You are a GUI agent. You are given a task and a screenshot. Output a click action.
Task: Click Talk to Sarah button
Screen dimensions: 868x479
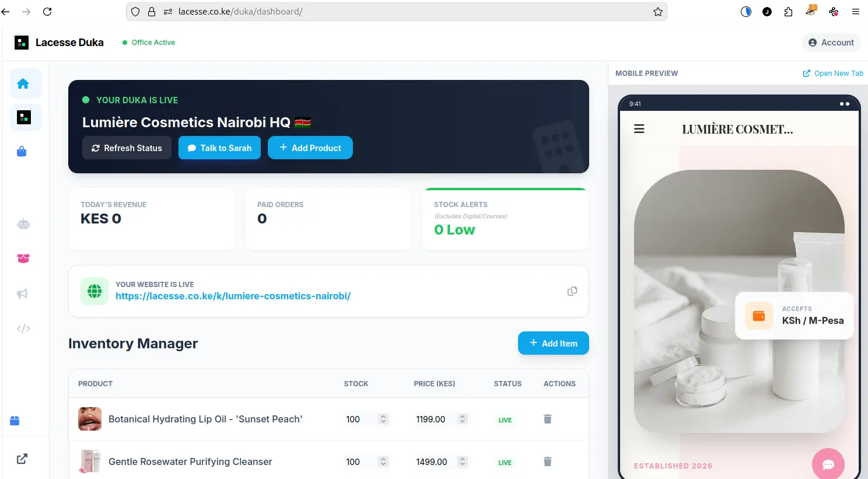tap(219, 148)
